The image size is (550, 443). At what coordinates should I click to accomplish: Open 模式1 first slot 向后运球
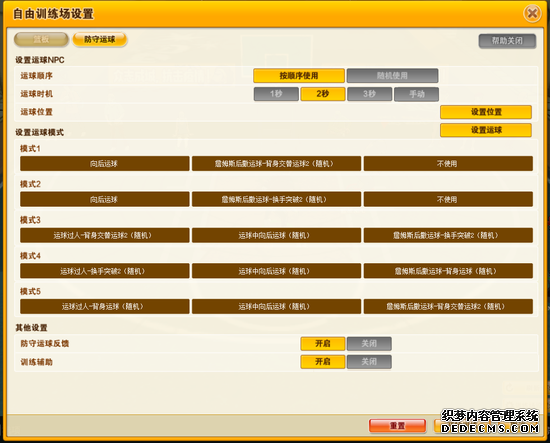tap(105, 163)
